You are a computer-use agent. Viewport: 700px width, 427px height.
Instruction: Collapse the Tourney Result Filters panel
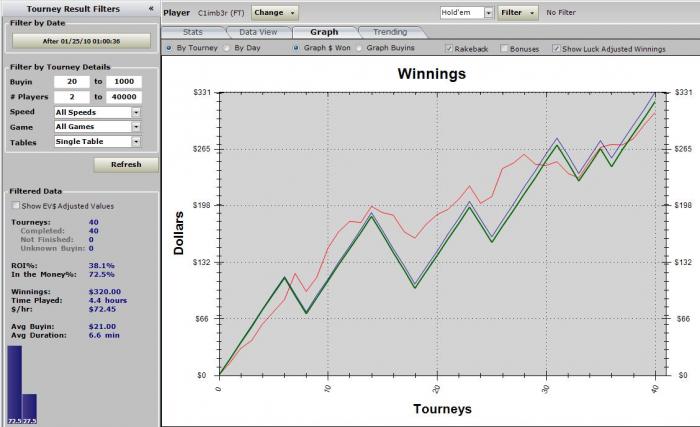[151, 8]
